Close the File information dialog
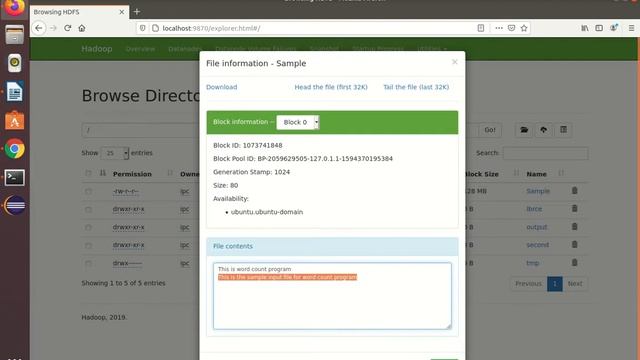640x360 pixels. point(455,62)
